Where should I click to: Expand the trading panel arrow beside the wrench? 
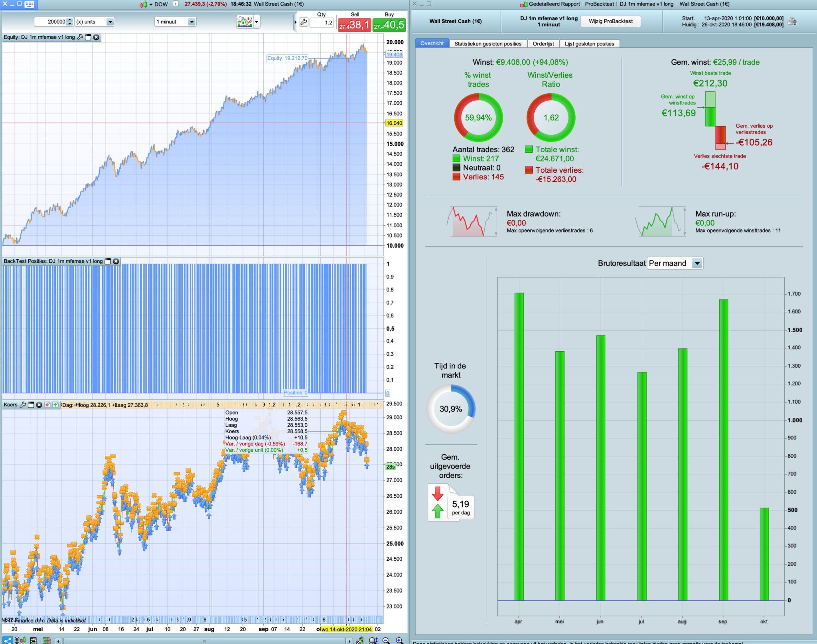[x=296, y=22]
